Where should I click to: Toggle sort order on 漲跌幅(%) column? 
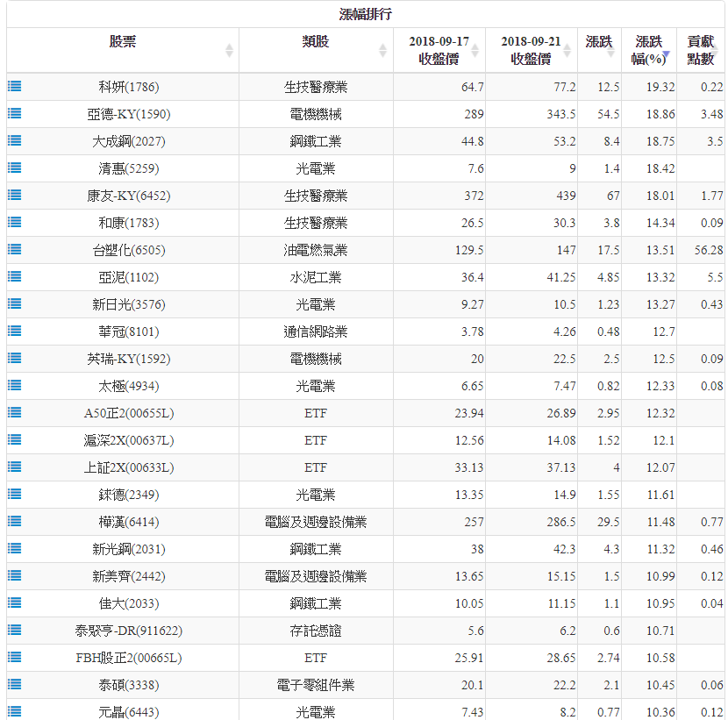click(x=649, y=50)
